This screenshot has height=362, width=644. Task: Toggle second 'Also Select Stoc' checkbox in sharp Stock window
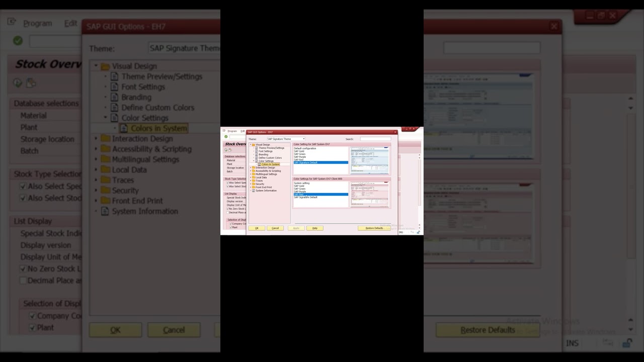click(x=227, y=187)
